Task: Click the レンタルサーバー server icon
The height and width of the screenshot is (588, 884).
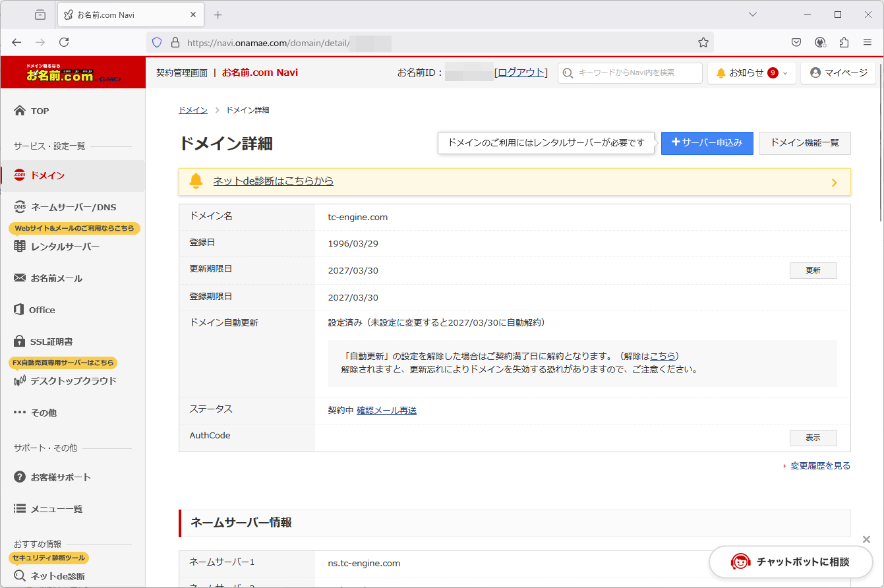Action: pyautogui.click(x=20, y=247)
